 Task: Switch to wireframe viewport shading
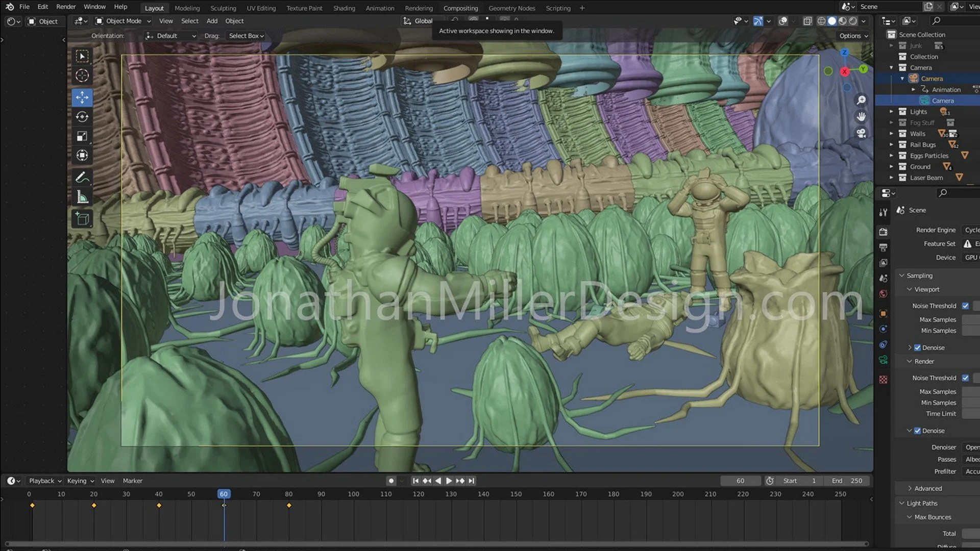point(821,21)
